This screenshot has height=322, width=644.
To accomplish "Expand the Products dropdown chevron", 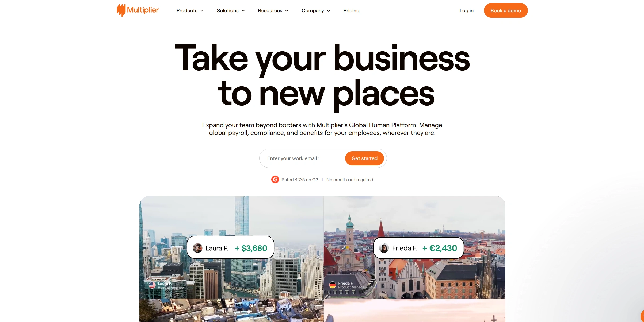I will point(202,11).
